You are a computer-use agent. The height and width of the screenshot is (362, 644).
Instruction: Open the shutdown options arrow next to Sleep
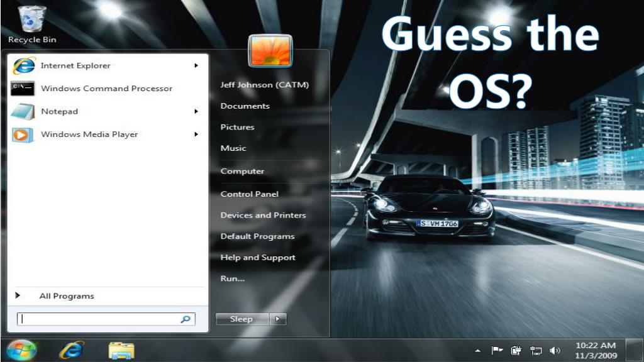point(278,319)
